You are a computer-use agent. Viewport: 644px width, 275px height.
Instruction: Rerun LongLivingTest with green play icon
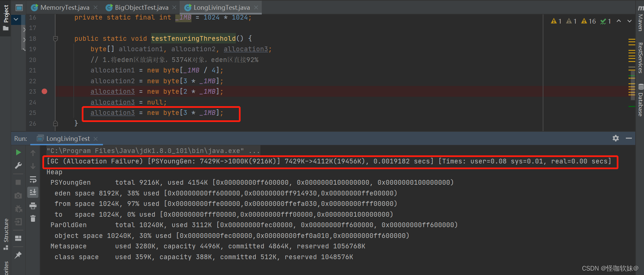point(18,152)
